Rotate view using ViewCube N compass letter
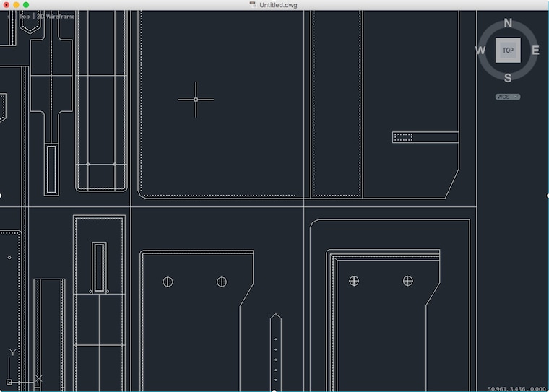 click(x=508, y=23)
